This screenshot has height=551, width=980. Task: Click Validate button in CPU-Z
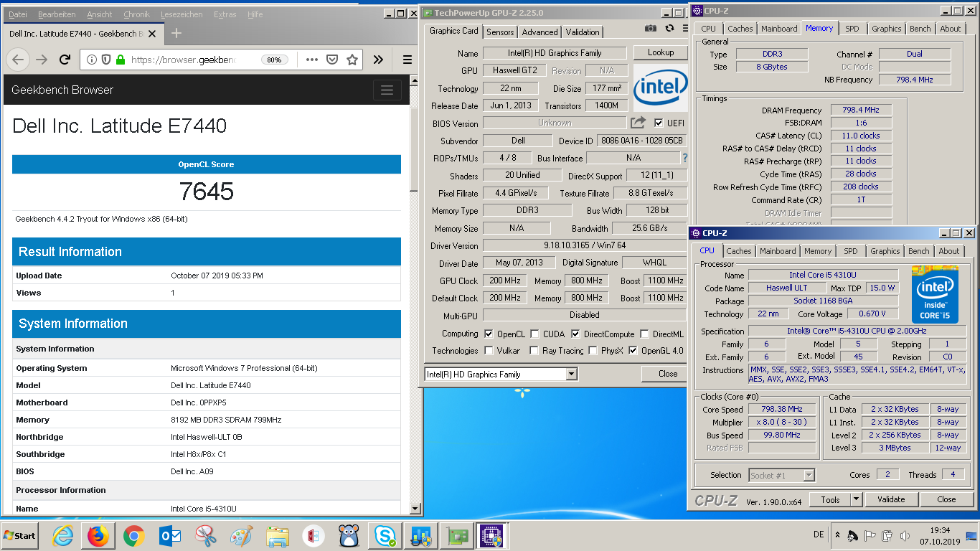[x=890, y=499]
